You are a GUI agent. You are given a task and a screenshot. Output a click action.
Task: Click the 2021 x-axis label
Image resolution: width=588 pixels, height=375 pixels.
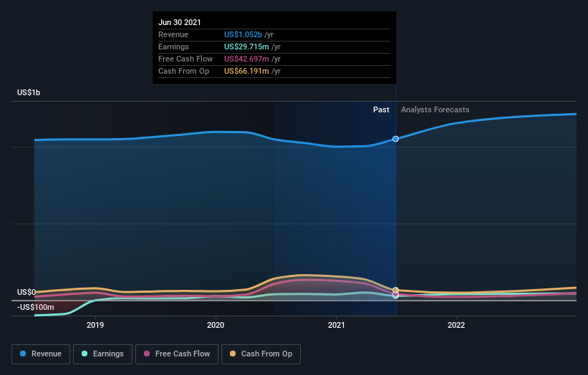(x=337, y=325)
